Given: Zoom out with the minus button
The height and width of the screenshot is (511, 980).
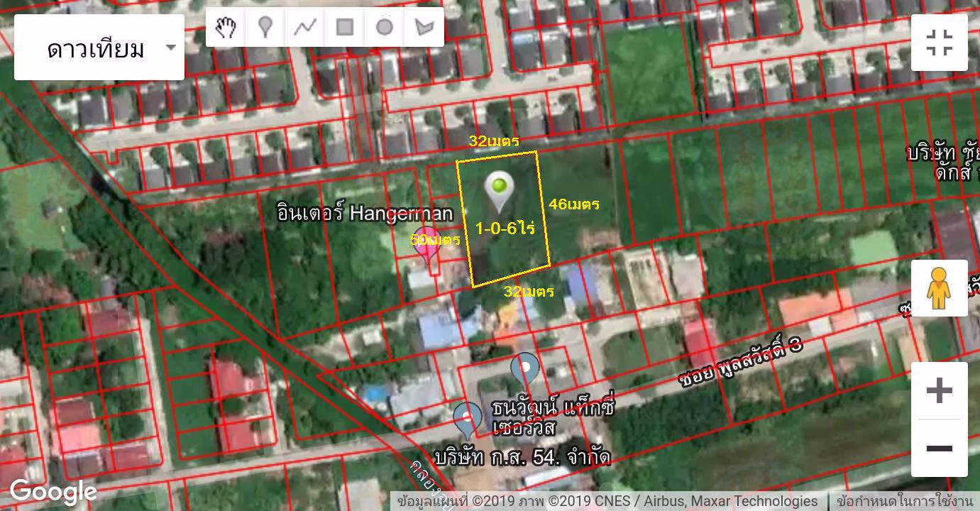Looking at the screenshot, I should pyautogui.click(x=939, y=449).
